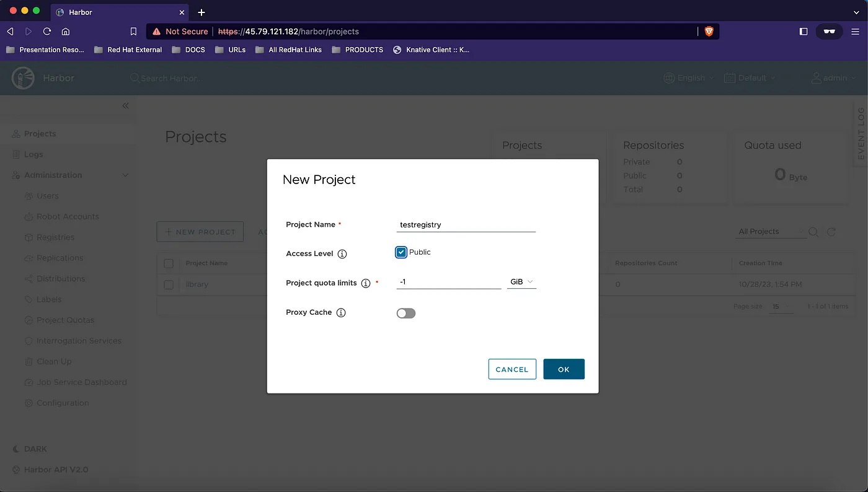Cancel the New Project dialog
Screen dimensions: 868x492
pyautogui.click(x=512, y=369)
